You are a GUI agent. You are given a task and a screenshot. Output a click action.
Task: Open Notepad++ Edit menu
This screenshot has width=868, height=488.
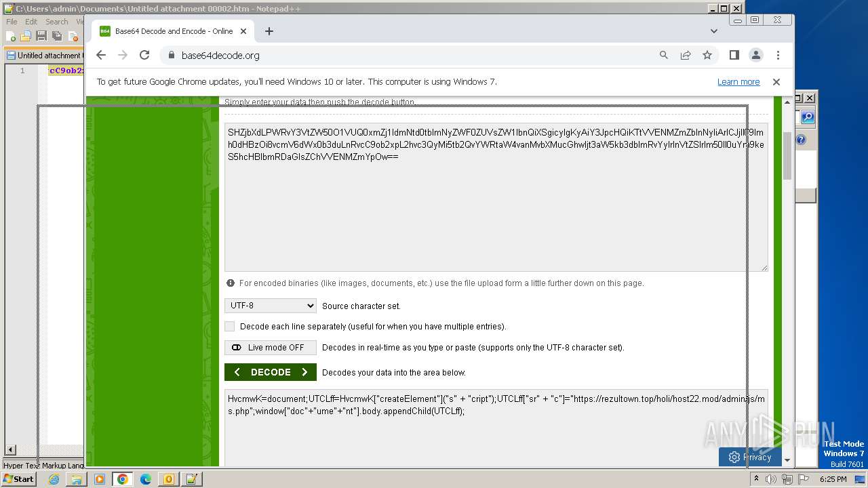coord(31,22)
